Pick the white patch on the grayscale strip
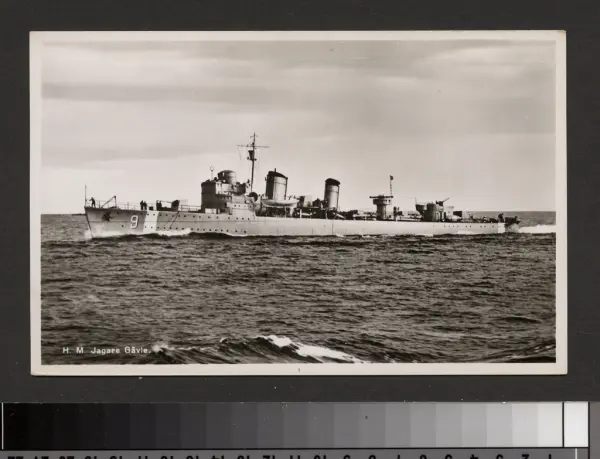The height and width of the screenshot is (459, 600). click(x=576, y=424)
